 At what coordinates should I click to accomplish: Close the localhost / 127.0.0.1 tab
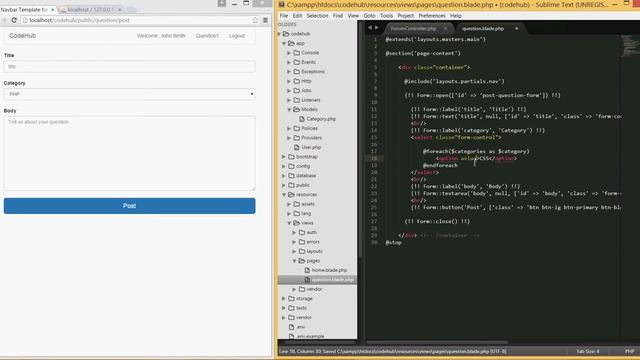[120, 9]
